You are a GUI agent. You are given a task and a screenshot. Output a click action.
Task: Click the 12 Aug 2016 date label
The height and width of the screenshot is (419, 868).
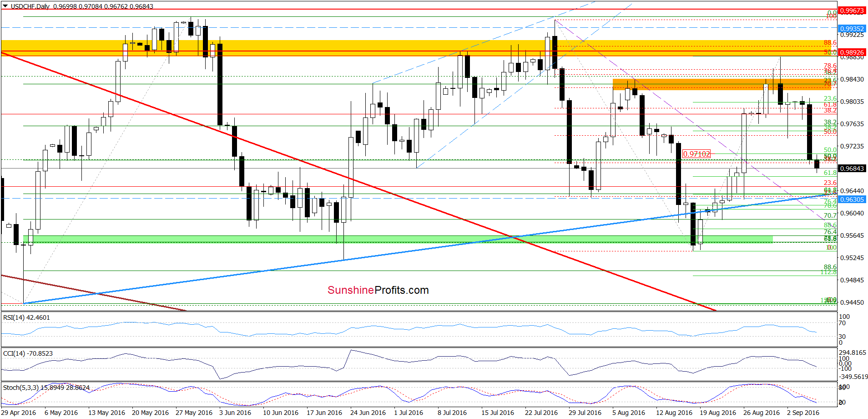point(674,413)
